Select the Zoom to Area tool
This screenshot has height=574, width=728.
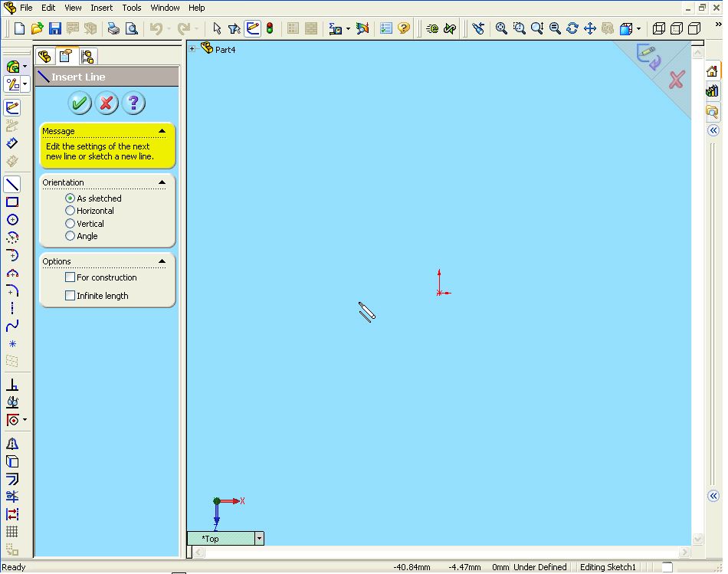519,29
